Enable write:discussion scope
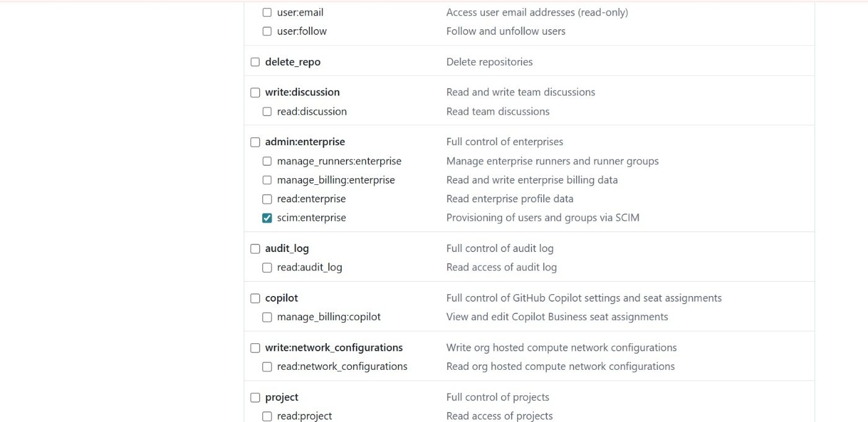The image size is (868, 422). pos(255,92)
